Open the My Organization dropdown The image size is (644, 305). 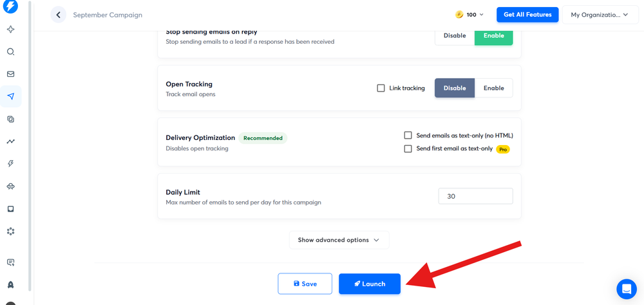click(x=599, y=15)
